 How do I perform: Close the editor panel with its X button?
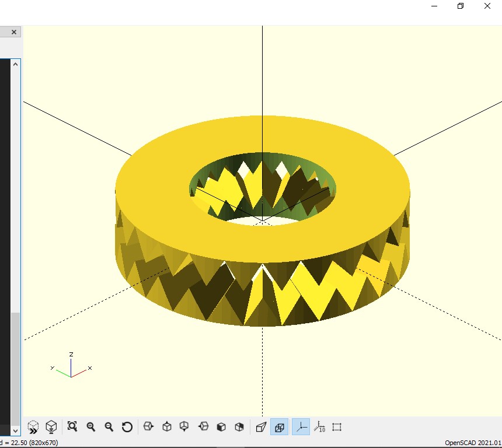click(x=14, y=32)
